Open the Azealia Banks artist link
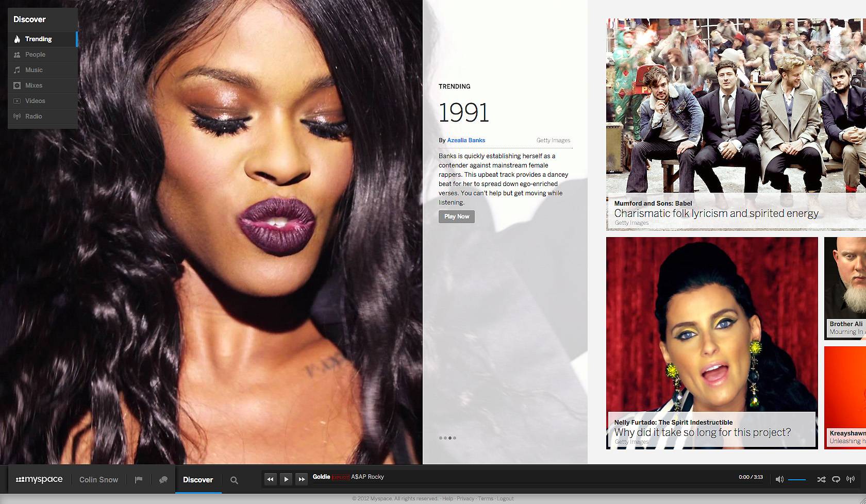The image size is (866, 504). tap(466, 140)
